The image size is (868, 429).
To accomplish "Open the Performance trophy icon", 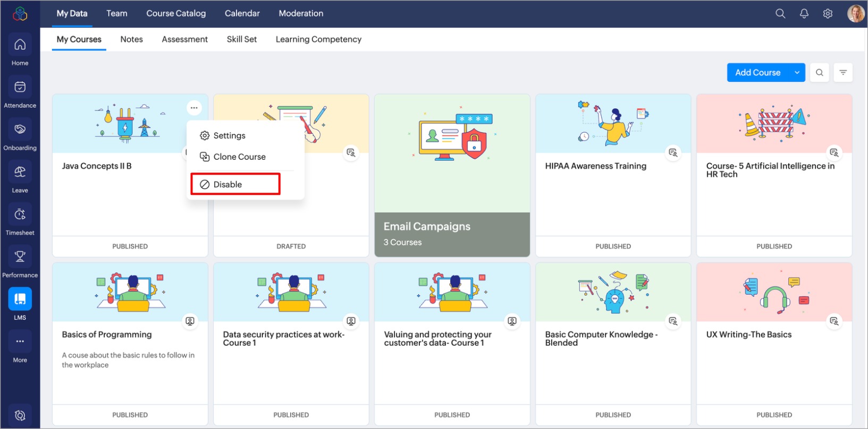I will pos(20,257).
